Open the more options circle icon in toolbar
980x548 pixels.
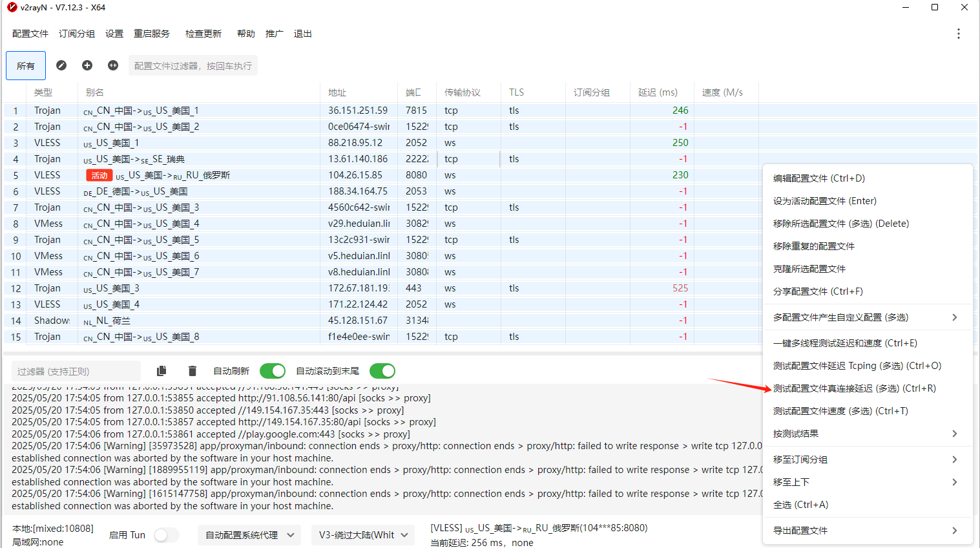[x=113, y=65]
